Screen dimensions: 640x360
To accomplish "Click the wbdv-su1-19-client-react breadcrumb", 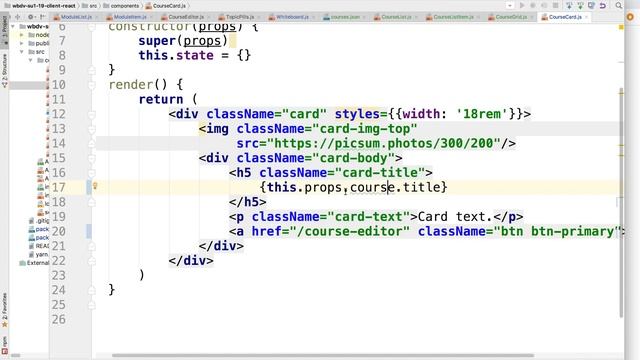I will click(40, 6).
